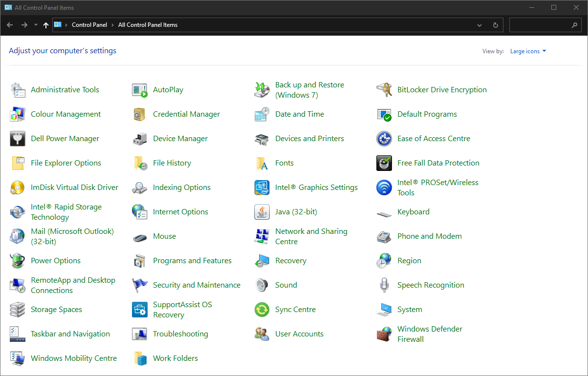This screenshot has height=376, width=588.
Task: Refresh the Control Panel view
Action: pos(496,25)
